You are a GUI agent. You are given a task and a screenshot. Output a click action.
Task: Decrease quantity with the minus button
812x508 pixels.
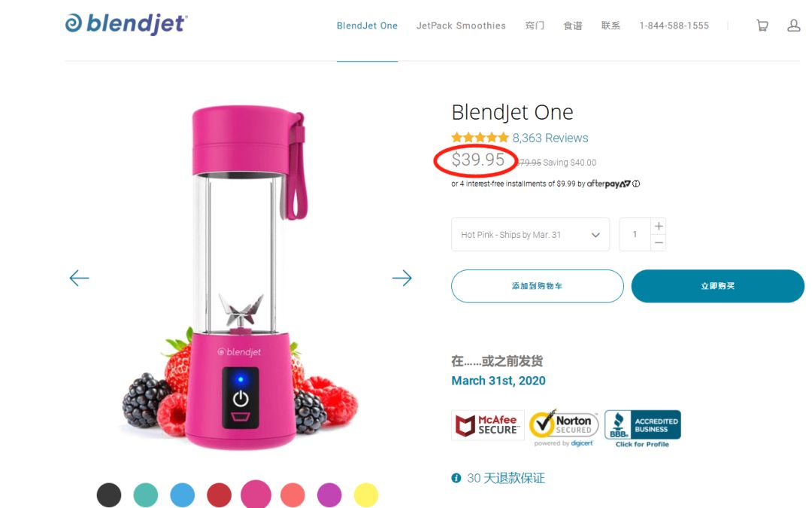coord(658,242)
